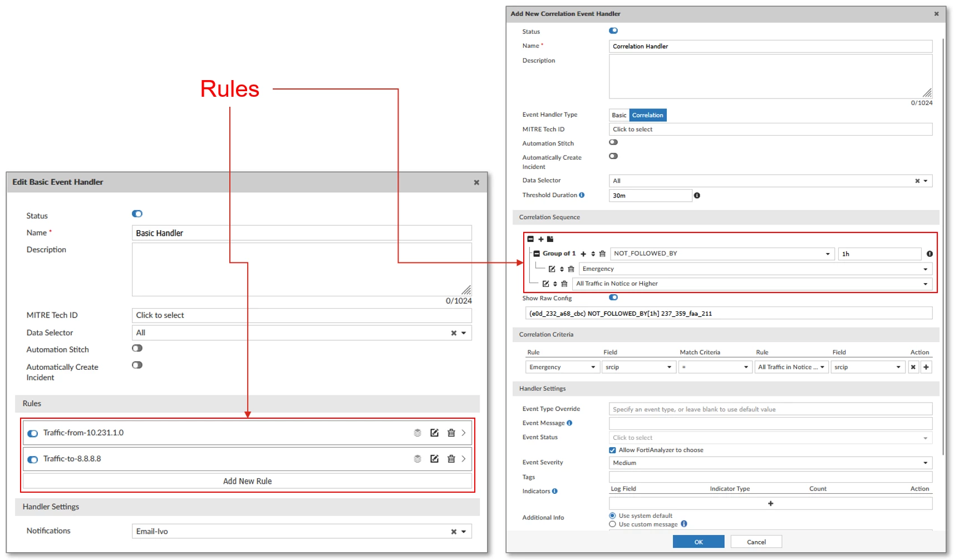Image resolution: width=954 pixels, height=560 pixels.
Task: Click MITRE Tech ID field in Basic Handler
Action: pyautogui.click(x=302, y=315)
